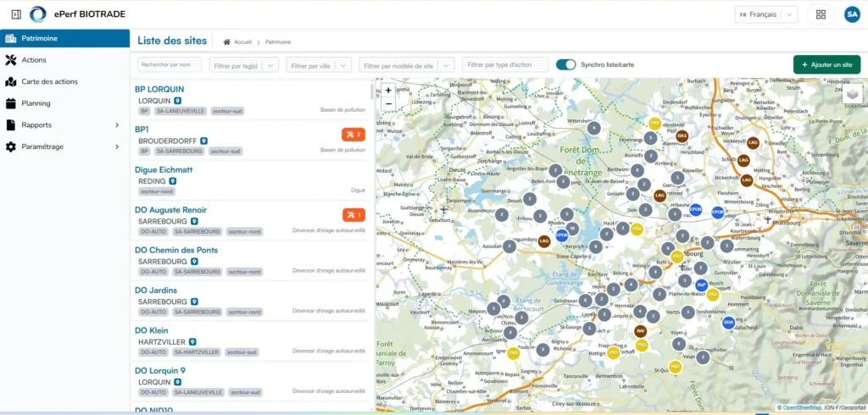This screenshot has height=415, width=868.
Task: Click the orange actions badge on DO Auguste Renoir
Action: [x=353, y=214]
